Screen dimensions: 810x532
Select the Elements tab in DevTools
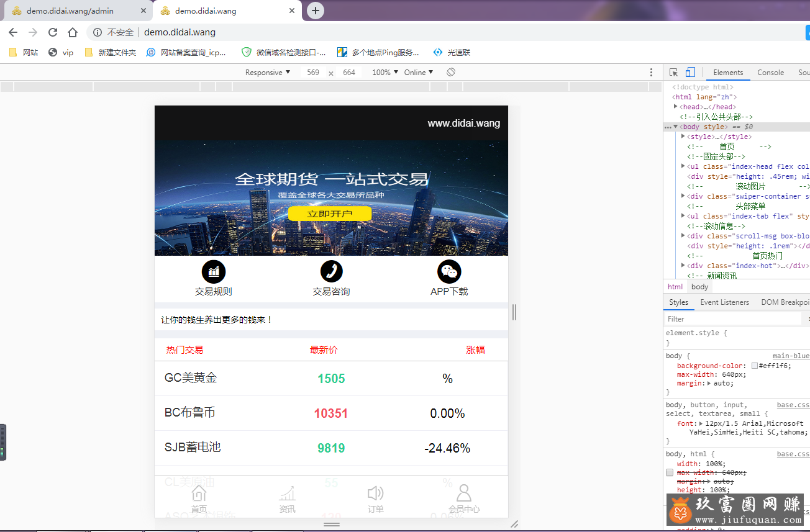pos(728,73)
